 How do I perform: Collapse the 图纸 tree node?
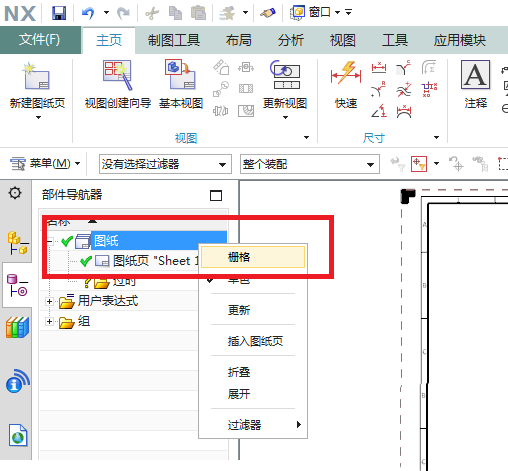(50, 241)
